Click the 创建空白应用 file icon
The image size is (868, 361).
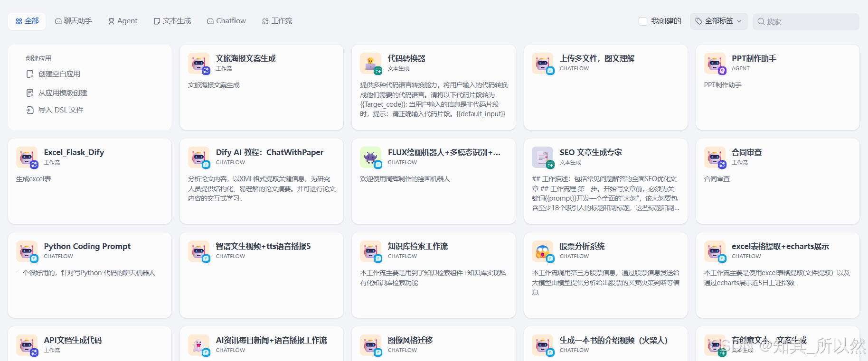click(30, 74)
